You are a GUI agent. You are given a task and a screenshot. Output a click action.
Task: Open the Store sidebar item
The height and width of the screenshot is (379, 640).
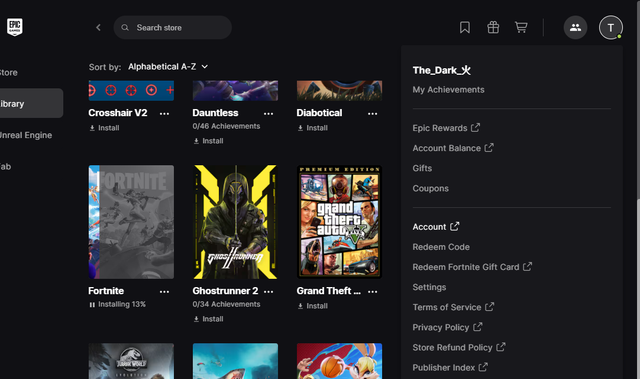[x=8, y=73]
